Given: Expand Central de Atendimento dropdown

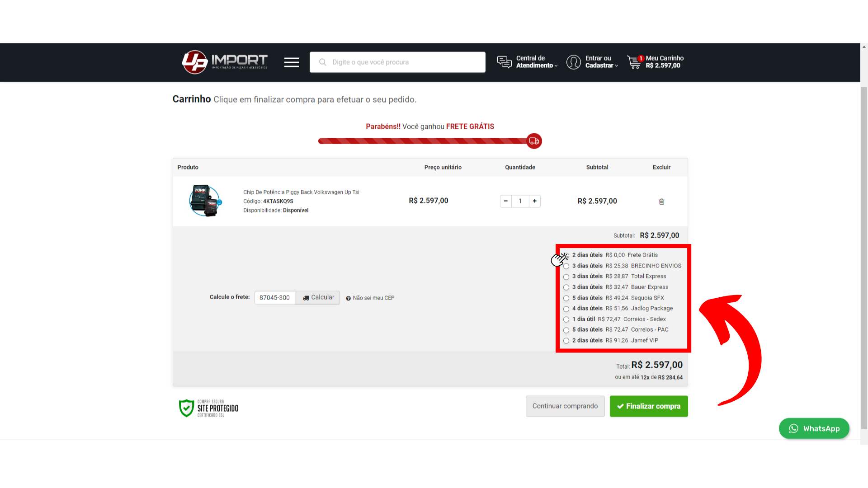Looking at the screenshot, I should (x=537, y=62).
